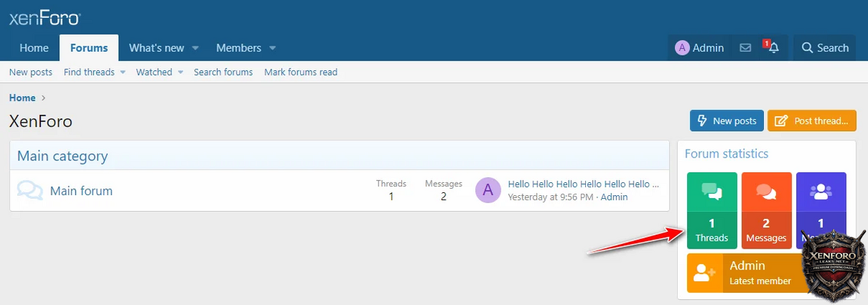Screen dimensions: 868x305
Task: Click the XenForo logo in header
Action: [x=45, y=18]
